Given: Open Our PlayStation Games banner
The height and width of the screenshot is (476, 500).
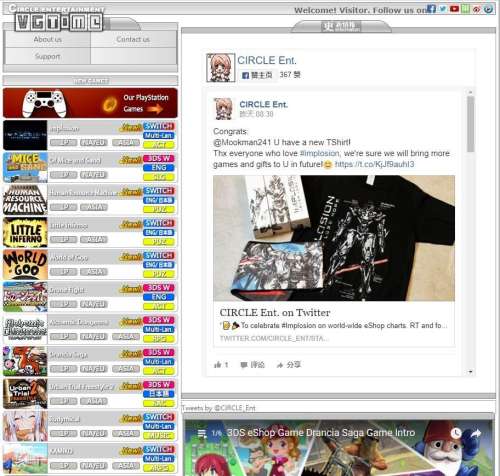Looking at the screenshot, I should tap(90, 103).
